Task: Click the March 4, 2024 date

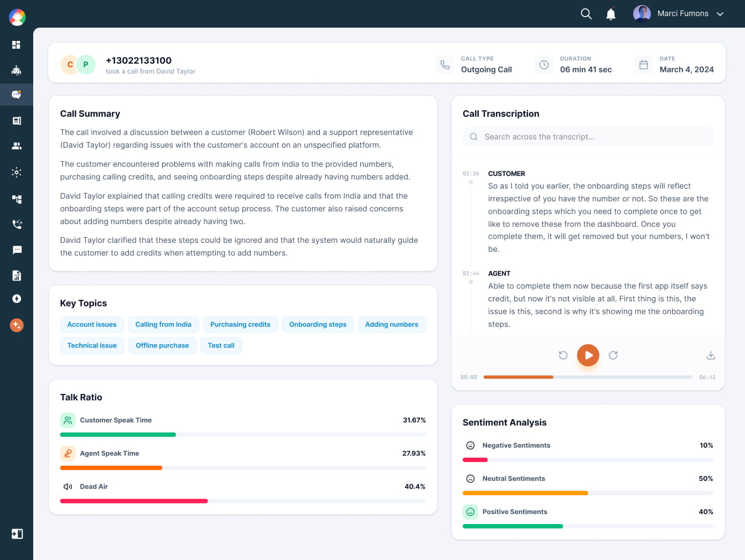Action: [x=687, y=70]
